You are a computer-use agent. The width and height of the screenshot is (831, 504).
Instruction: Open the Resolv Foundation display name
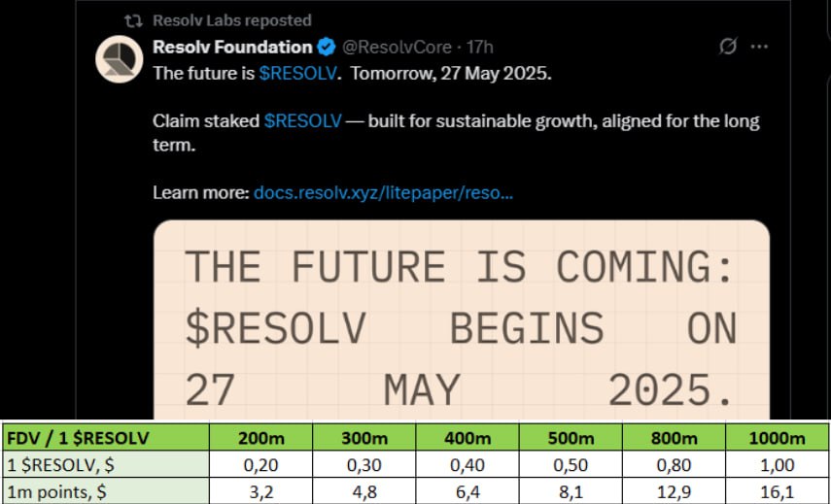[232, 48]
